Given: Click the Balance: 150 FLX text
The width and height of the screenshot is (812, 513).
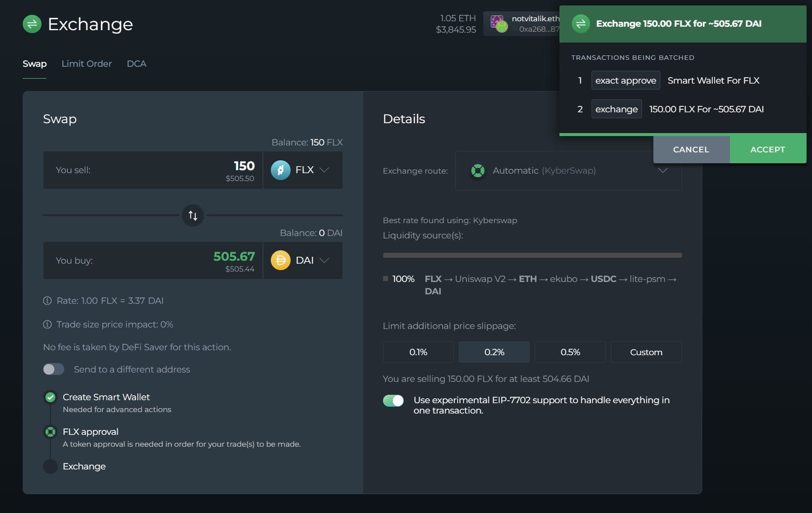Looking at the screenshot, I should 307,142.
